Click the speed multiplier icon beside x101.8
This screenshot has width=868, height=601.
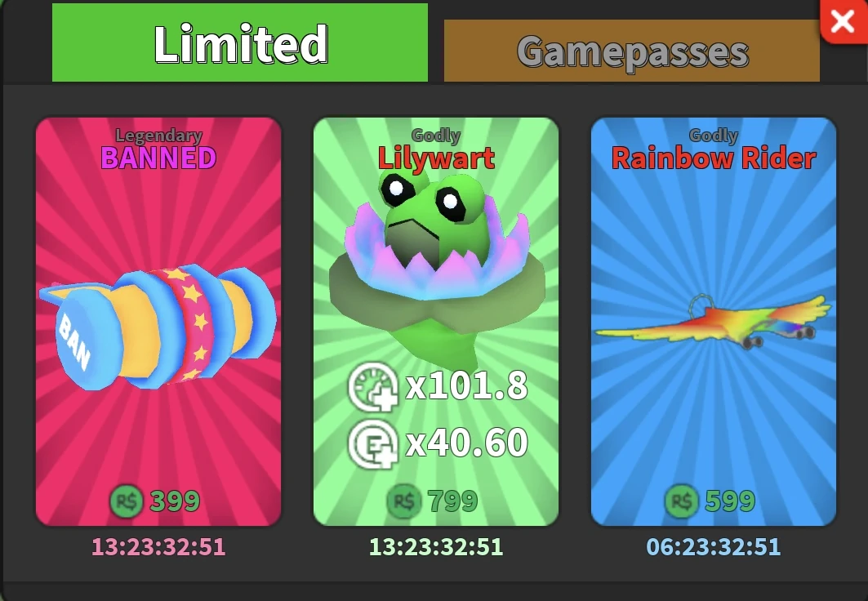[x=373, y=387]
